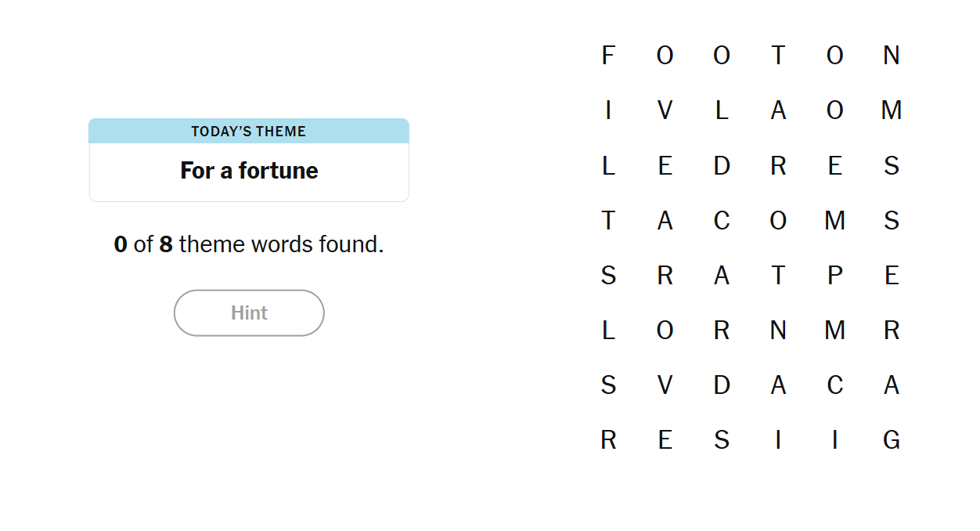
Task: Tap the C between two A letters
Action: coord(835,385)
